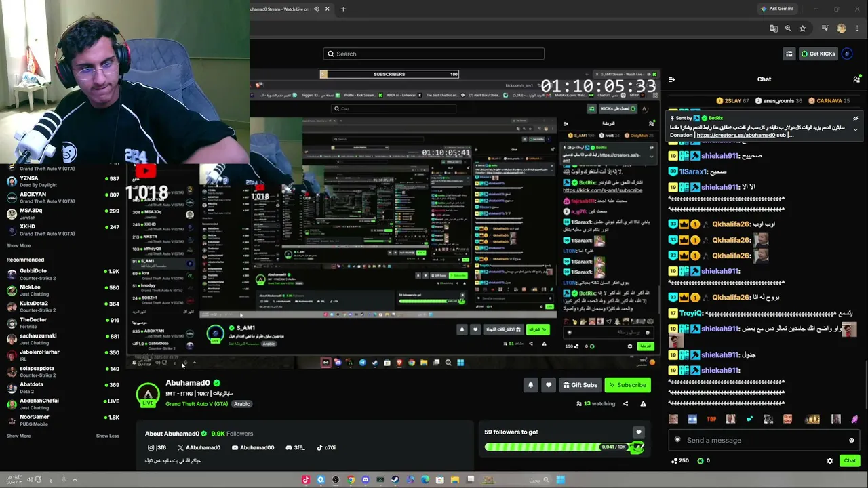The height and width of the screenshot is (488, 868).
Task: Open the 3f6_ Discord link
Action: point(296,447)
